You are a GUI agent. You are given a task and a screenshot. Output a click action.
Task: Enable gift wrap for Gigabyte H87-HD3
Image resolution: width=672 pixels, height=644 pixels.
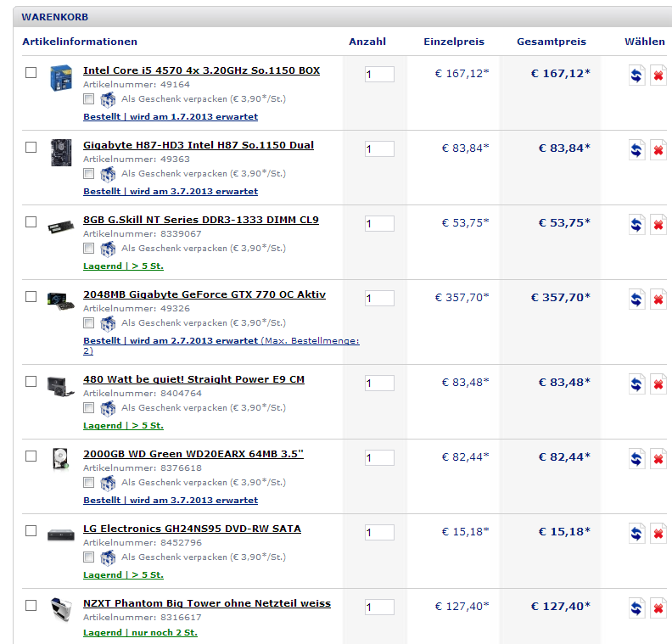pyautogui.click(x=89, y=174)
